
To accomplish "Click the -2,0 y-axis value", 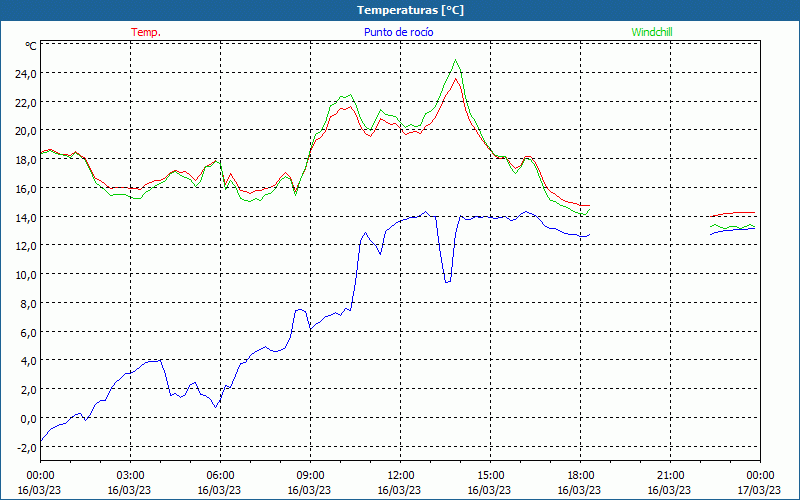I will [27, 447].
